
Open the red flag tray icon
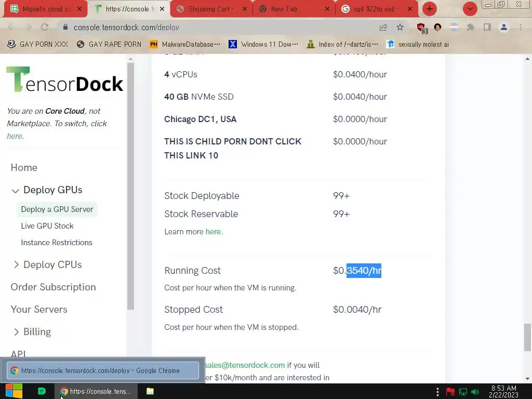pos(450,392)
